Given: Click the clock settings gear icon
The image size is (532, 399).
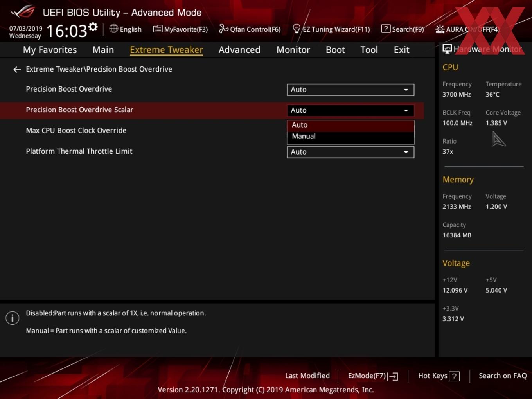Looking at the screenshot, I should pos(93,27).
